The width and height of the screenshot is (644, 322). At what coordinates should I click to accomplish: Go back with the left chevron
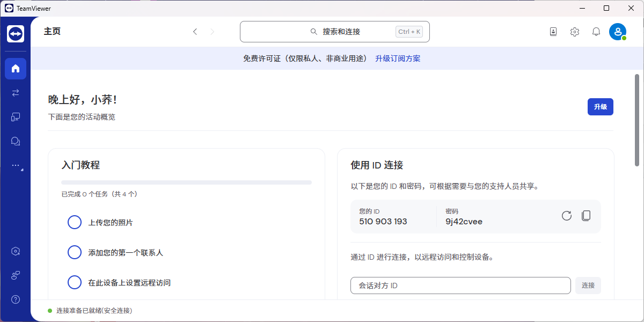point(195,32)
